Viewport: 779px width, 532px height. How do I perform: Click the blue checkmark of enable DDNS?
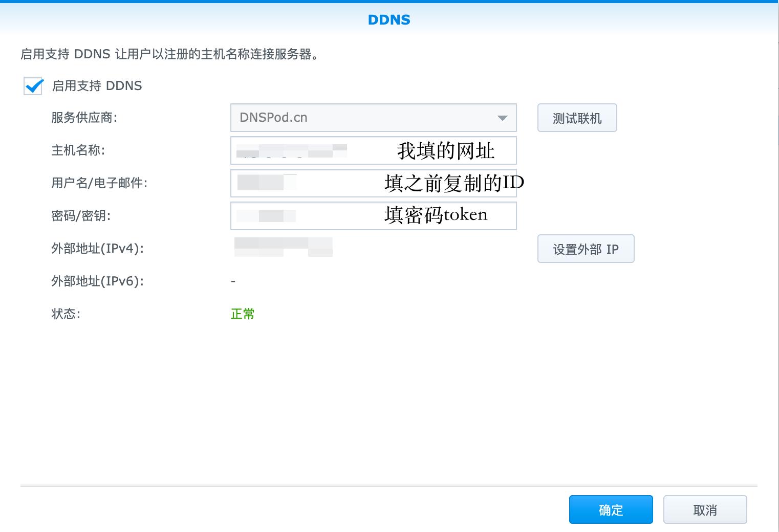33,86
